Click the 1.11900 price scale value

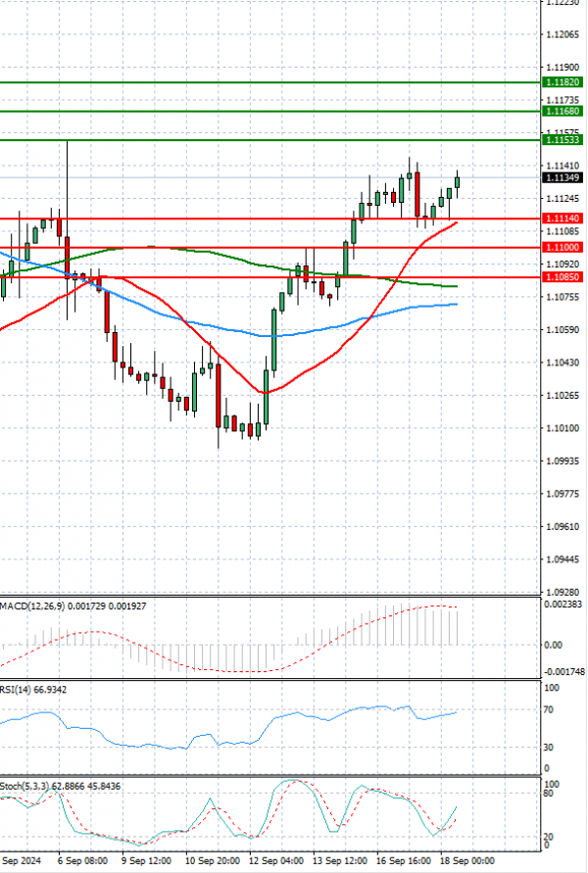(x=563, y=68)
